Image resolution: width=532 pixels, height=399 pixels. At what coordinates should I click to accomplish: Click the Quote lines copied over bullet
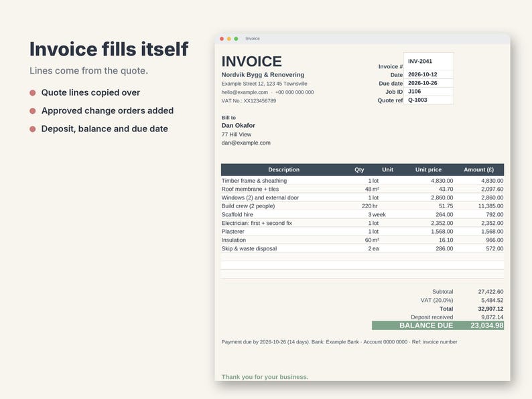(x=90, y=92)
